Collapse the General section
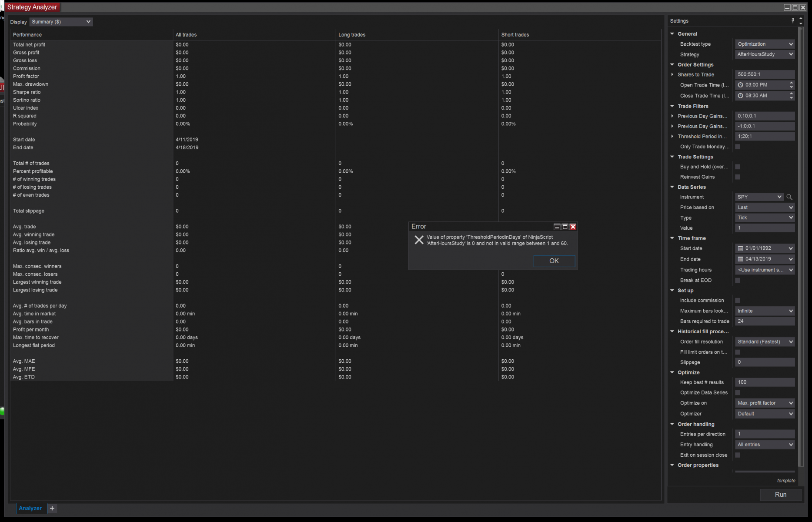Viewport: 812px width, 522px height. coord(672,34)
